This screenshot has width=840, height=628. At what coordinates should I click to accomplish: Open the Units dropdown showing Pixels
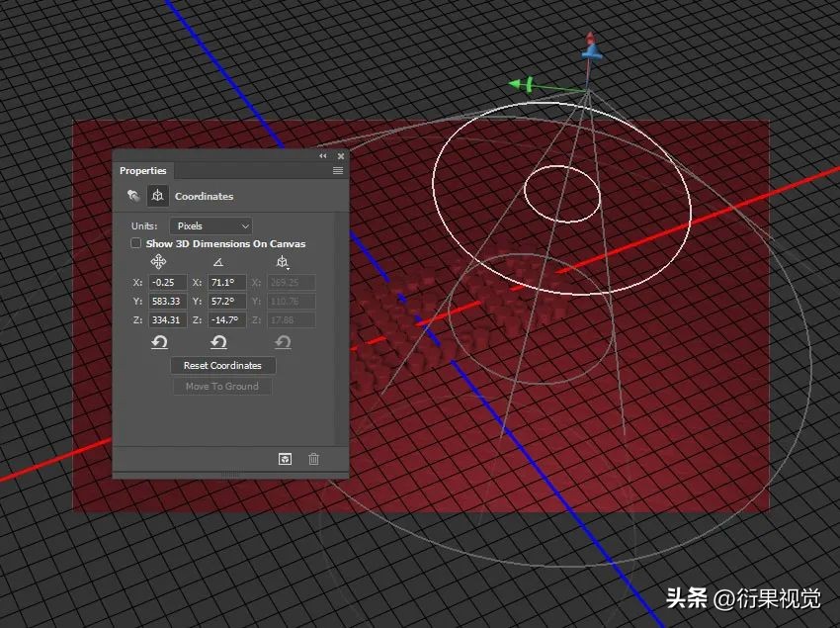point(210,226)
